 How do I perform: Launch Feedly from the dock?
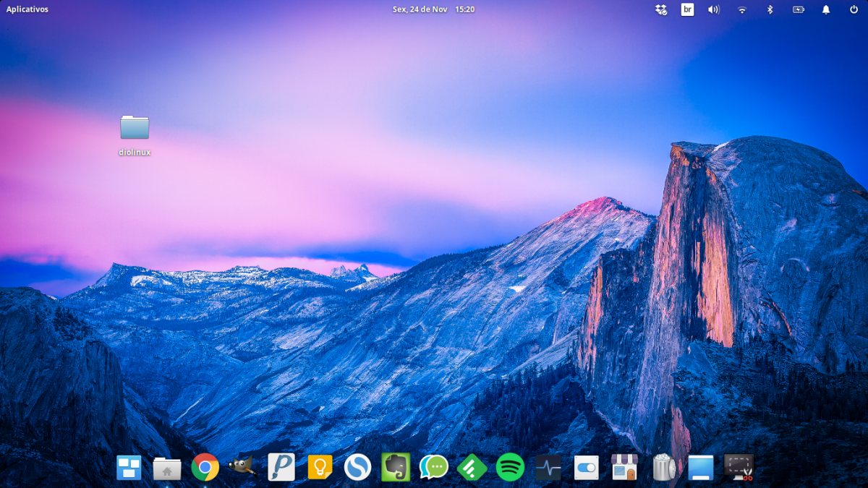[472, 468]
